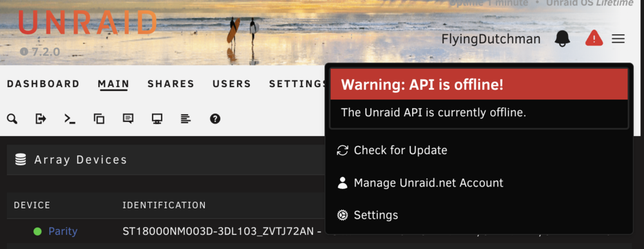Click the Unraid logo
This screenshot has height=249, width=644.
87,22
